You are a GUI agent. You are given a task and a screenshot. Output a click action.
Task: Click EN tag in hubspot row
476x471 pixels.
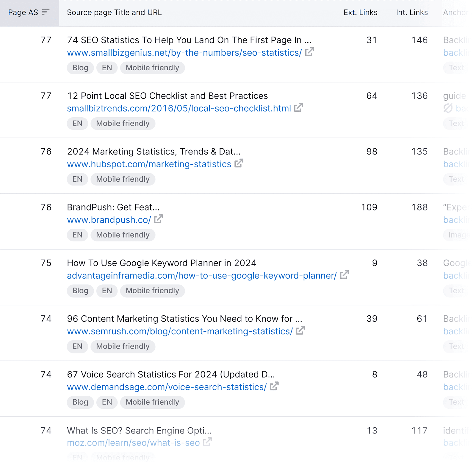pos(77,179)
